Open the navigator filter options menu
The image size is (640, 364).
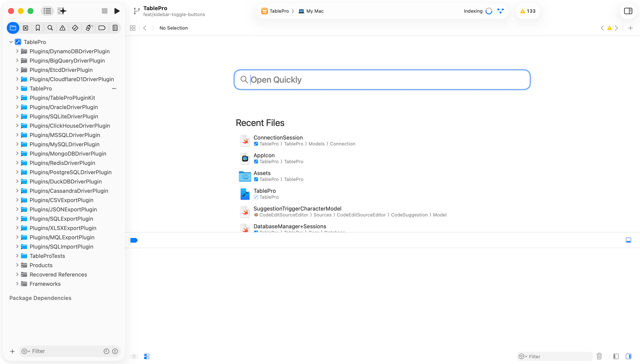pyautogui.click(x=26, y=351)
